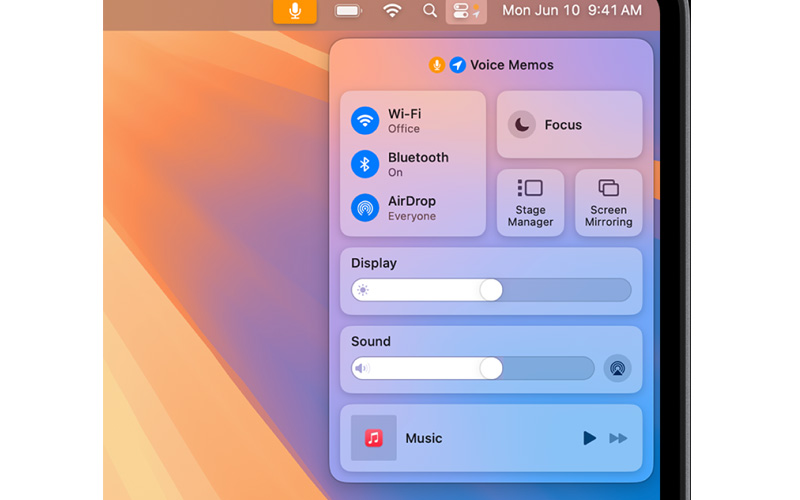
Task: Toggle Focus with the moon icon
Action: click(521, 124)
